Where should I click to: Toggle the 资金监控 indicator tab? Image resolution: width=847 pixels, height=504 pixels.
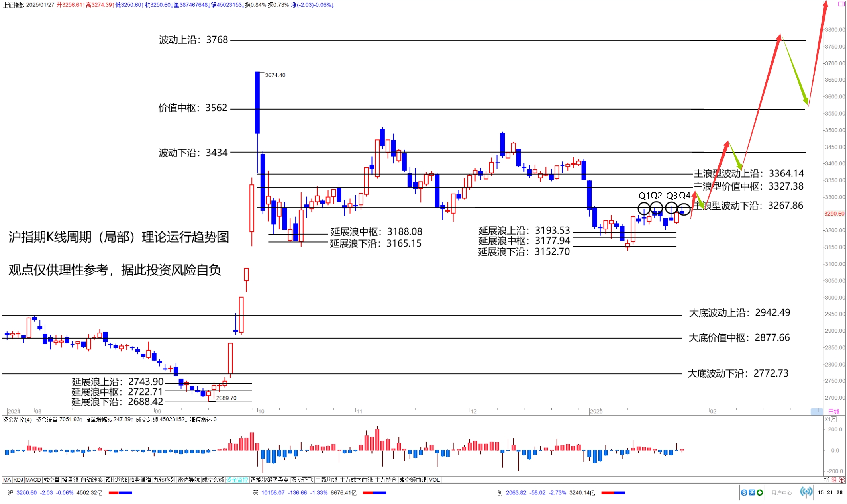point(237,480)
